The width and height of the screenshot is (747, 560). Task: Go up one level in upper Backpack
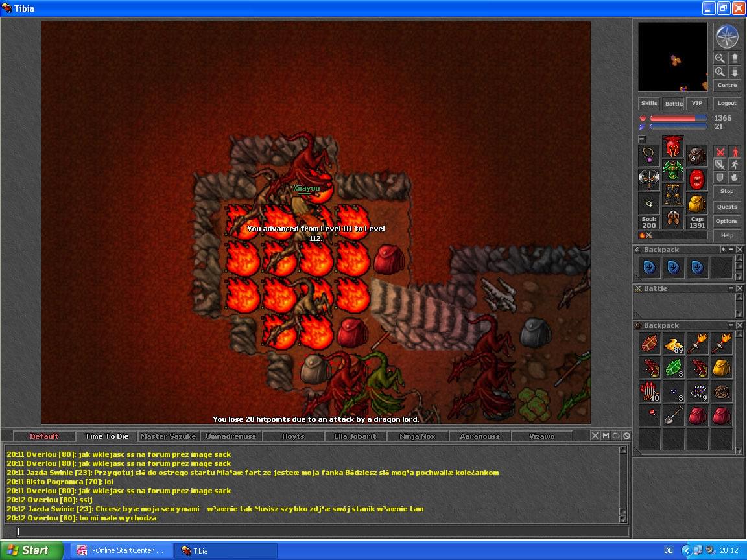(x=724, y=250)
